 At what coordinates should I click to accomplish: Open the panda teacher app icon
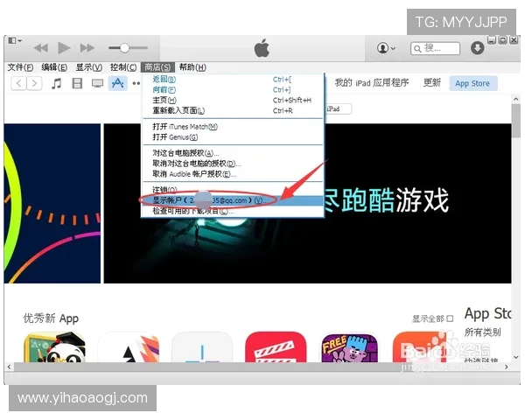54,347
